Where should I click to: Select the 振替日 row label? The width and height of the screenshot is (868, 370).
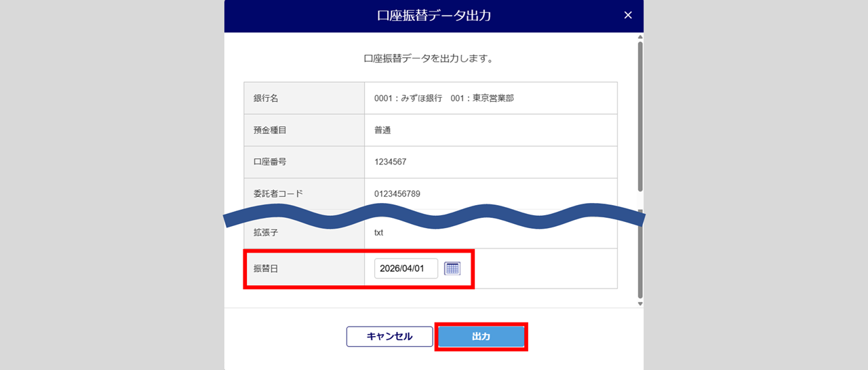(266, 268)
